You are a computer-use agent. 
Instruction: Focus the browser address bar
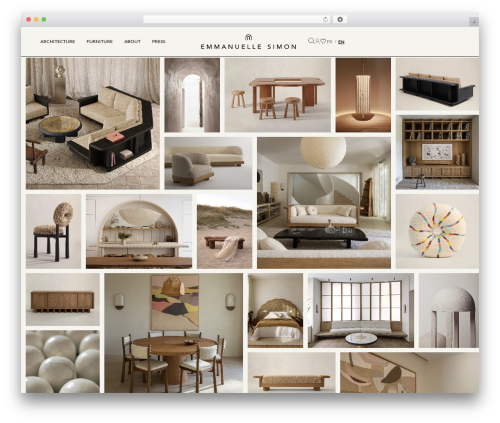point(233,20)
